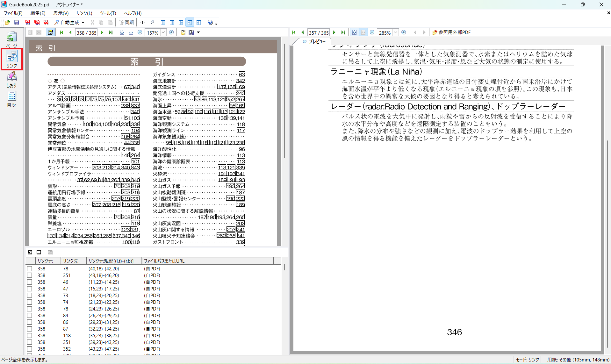Click the 358 / 365 page number field
611x364 pixels.
(86, 33)
